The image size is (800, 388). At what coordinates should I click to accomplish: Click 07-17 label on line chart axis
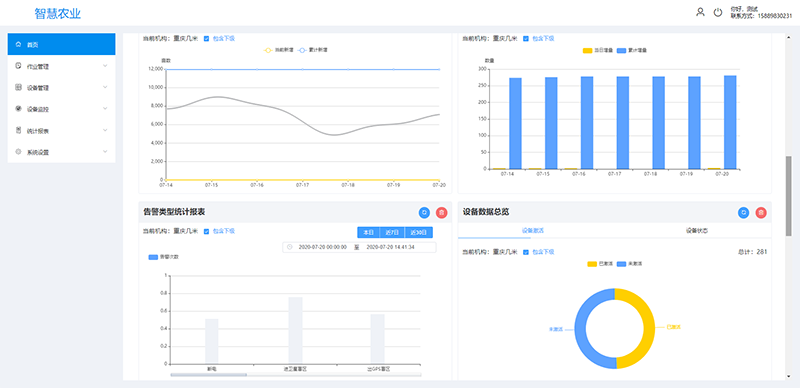click(x=302, y=185)
